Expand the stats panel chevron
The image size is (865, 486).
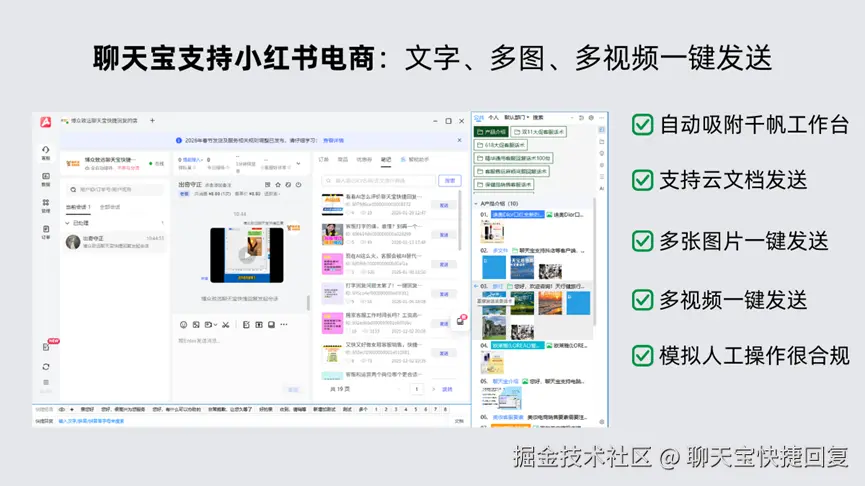click(298, 164)
